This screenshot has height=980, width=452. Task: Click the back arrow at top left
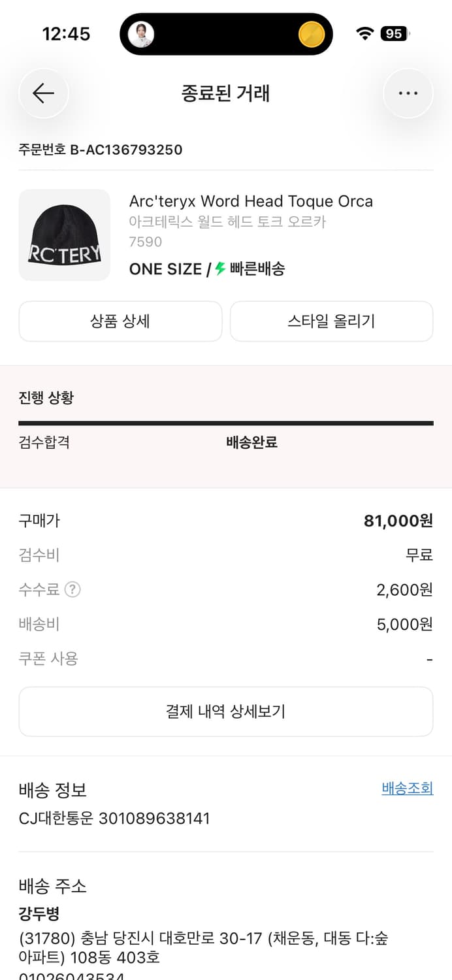pos(43,93)
